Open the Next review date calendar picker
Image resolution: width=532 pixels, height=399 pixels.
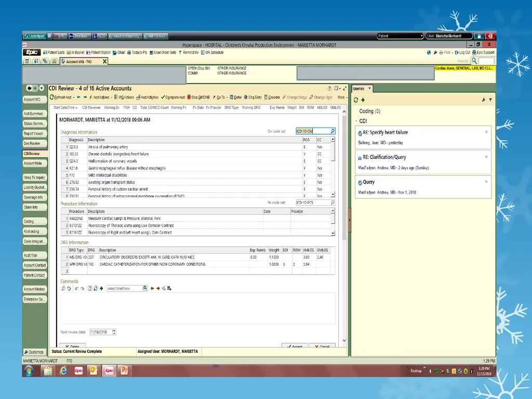point(114,332)
